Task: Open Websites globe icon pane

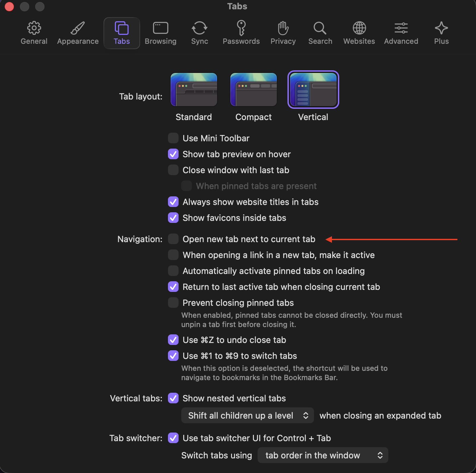Action: 359,33
